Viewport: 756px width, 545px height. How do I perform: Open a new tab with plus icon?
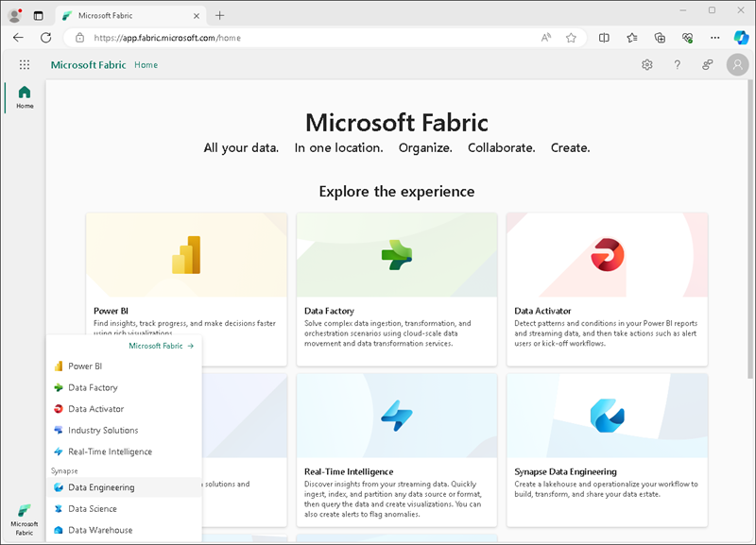(x=220, y=15)
